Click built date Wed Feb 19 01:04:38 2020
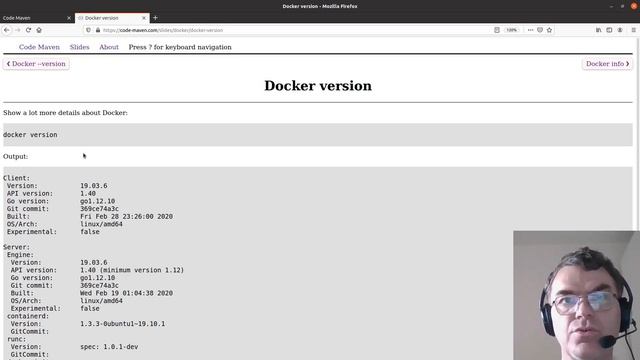Image resolution: width=640 pixels, height=360 pixels. coord(127,293)
